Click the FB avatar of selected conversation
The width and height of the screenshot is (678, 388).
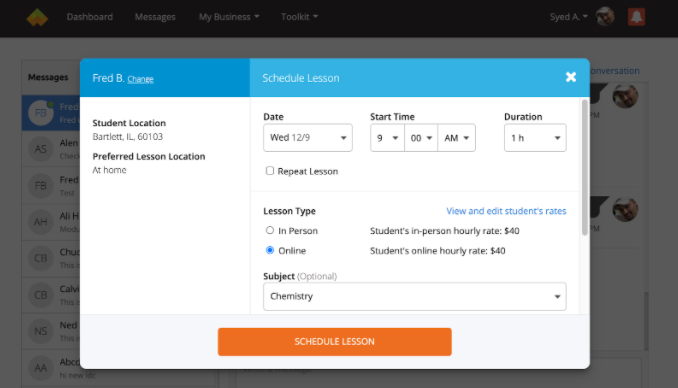pos(41,113)
